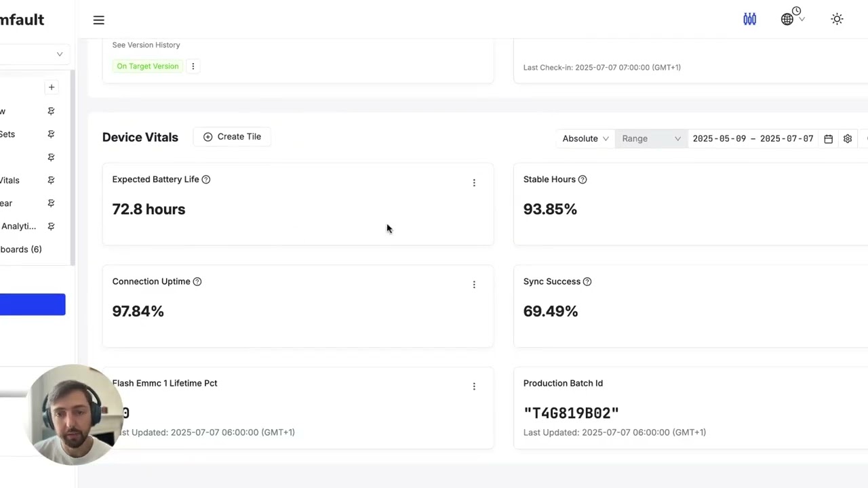
Task: Open the calendar date picker icon
Action: point(828,139)
